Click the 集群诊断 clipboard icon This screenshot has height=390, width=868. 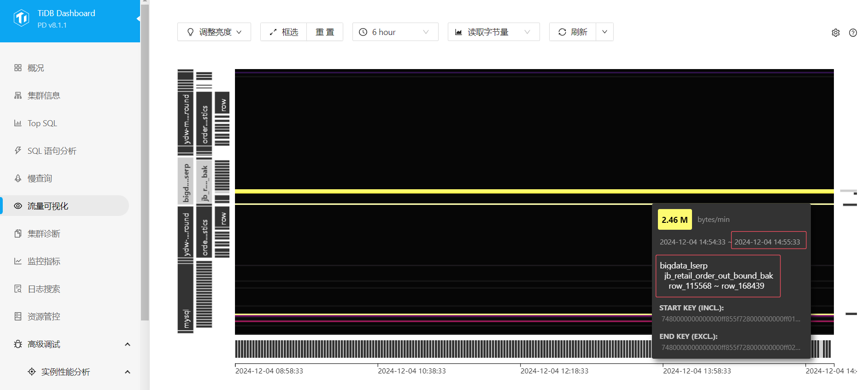[x=18, y=233]
